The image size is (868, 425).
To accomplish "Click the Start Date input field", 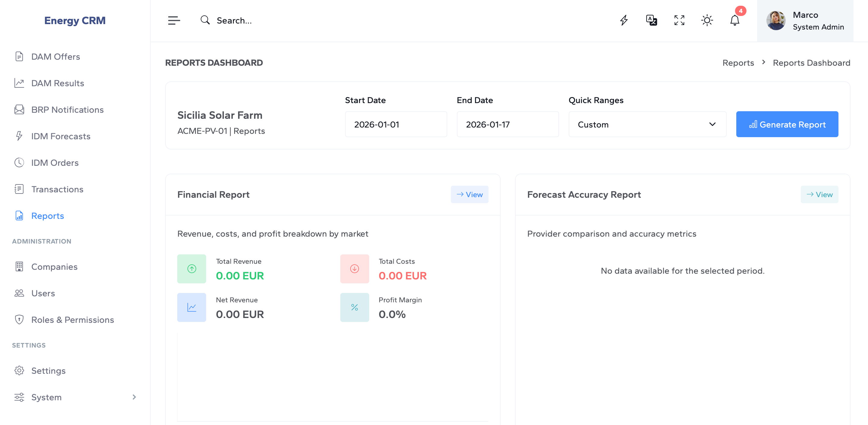I will tap(396, 124).
